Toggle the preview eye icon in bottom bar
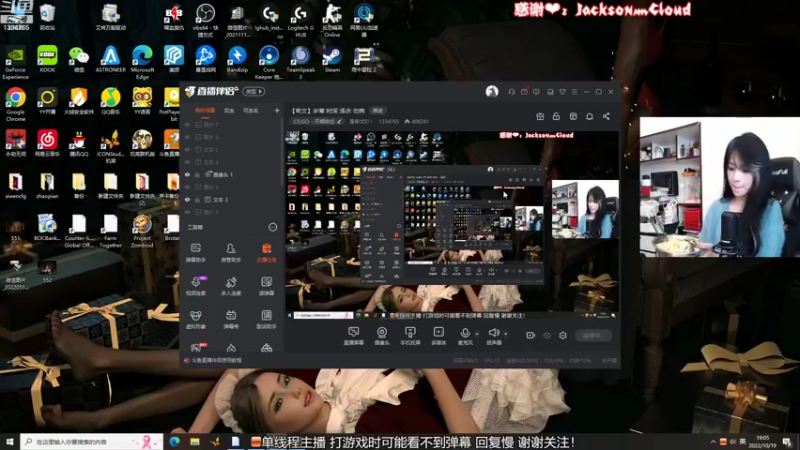This screenshot has height=450, width=800. click(547, 335)
